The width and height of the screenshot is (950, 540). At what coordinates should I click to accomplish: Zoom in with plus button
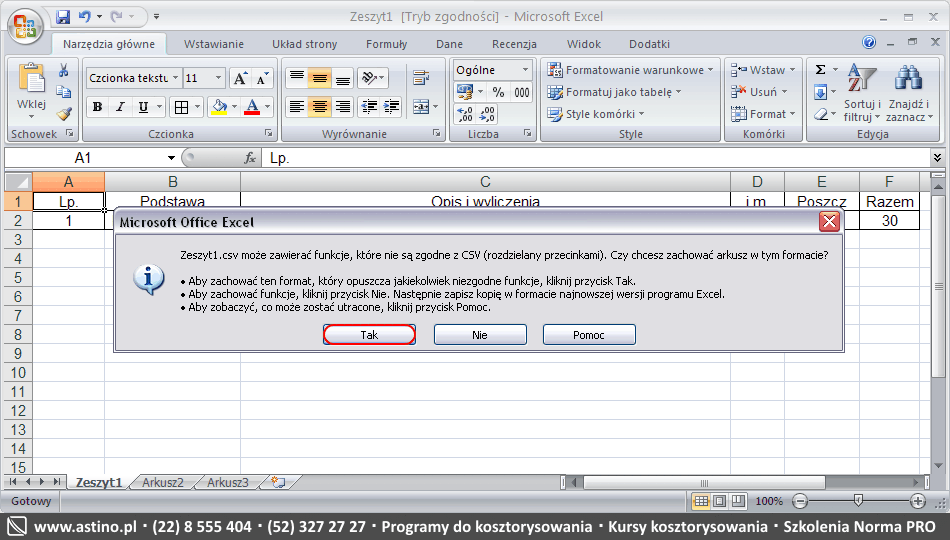[x=918, y=501]
